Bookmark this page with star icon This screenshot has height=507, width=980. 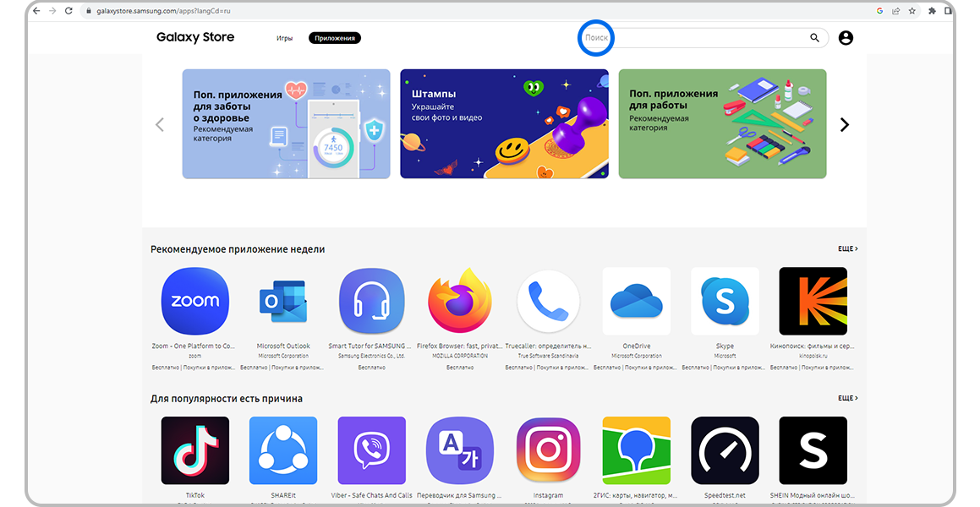tap(912, 11)
